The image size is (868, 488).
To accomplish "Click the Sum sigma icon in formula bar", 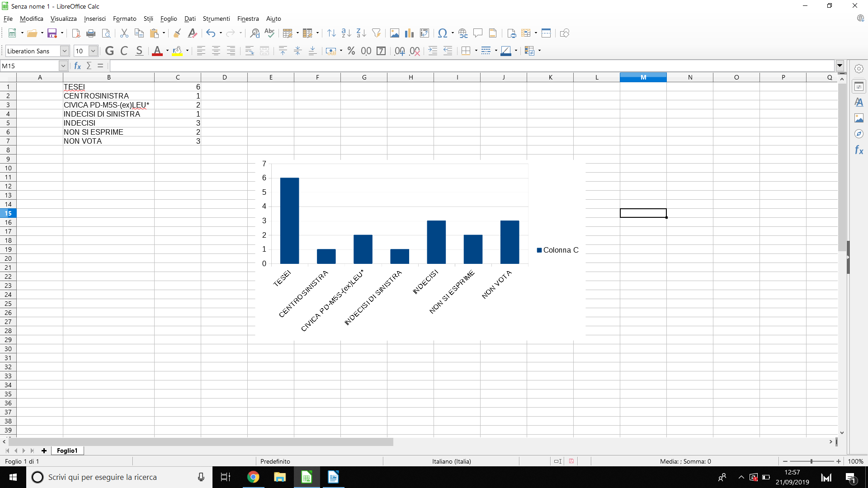I will click(89, 66).
